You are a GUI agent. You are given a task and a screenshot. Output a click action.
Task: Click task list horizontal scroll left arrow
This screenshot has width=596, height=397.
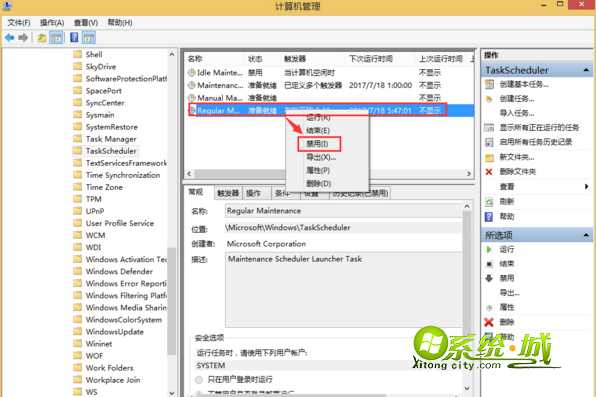(189, 174)
